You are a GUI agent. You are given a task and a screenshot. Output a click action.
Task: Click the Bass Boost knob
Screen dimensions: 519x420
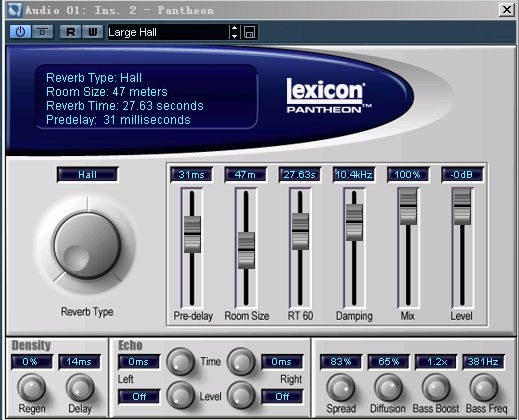436,388
